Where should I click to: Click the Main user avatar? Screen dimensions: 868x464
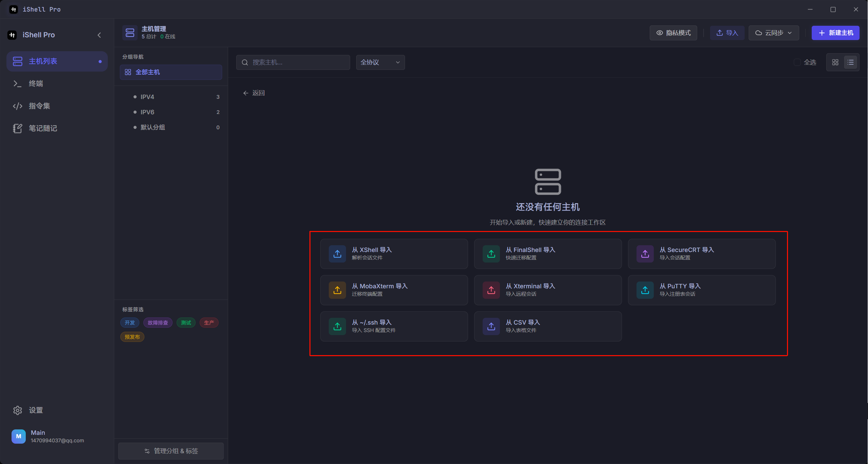pyautogui.click(x=19, y=436)
